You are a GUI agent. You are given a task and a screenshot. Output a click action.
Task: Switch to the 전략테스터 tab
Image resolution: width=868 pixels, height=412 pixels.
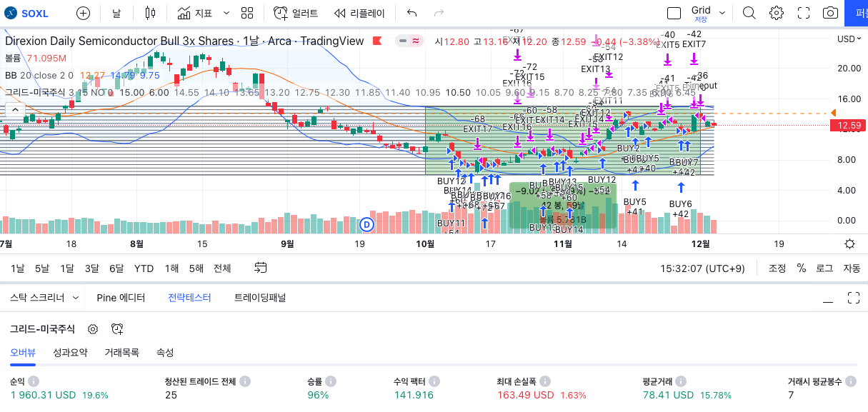pyautogui.click(x=189, y=298)
